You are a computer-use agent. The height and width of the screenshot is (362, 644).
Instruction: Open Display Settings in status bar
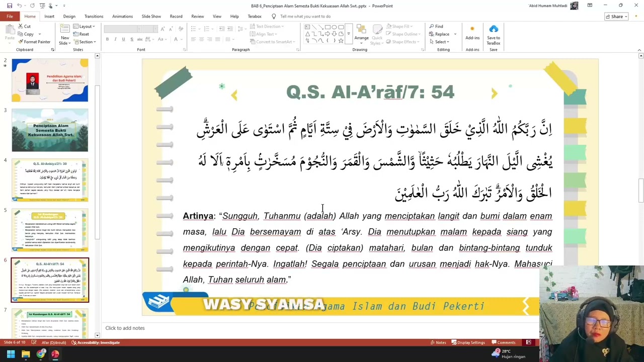(x=468, y=342)
